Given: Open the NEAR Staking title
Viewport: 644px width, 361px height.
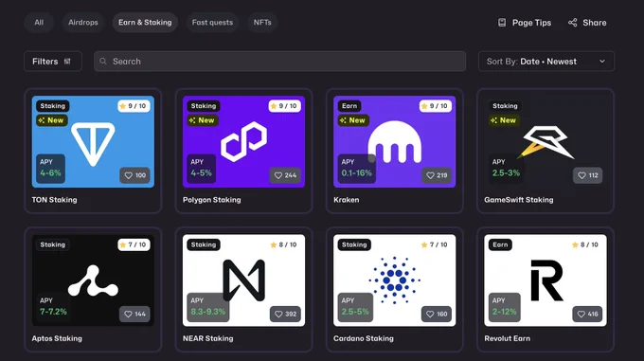Looking at the screenshot, I should pyautogui.click(x=208, y=339).
